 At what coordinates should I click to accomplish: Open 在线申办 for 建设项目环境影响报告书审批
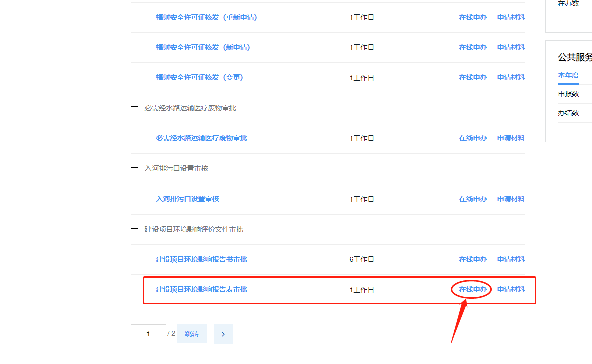(472, 259)
